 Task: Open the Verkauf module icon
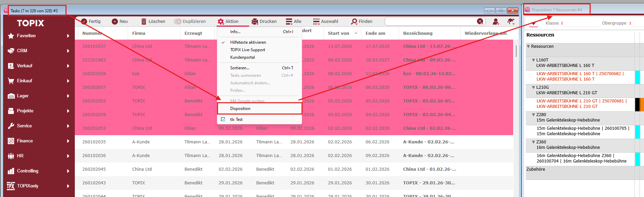tap(11, 66)
